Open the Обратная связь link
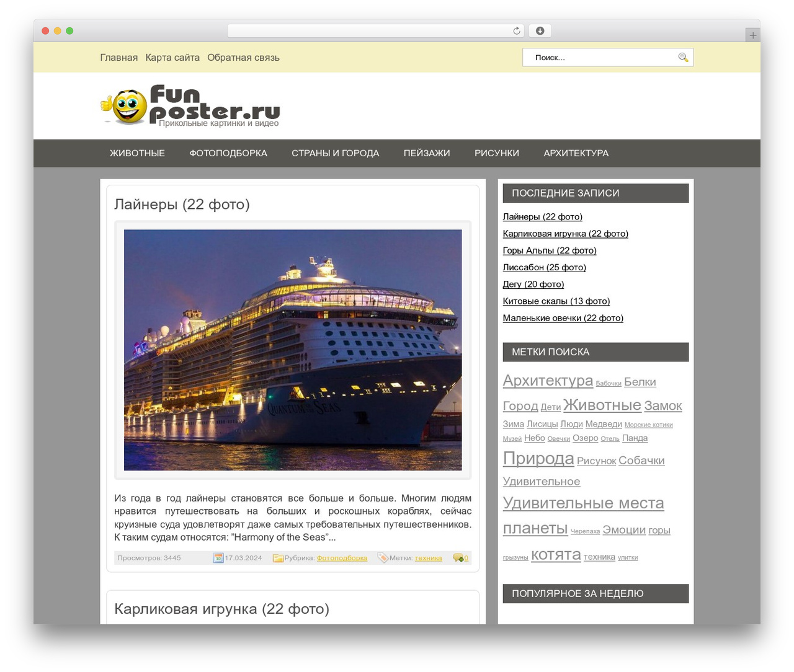Viewport: 794px width, 672px height. coord(243,58)
